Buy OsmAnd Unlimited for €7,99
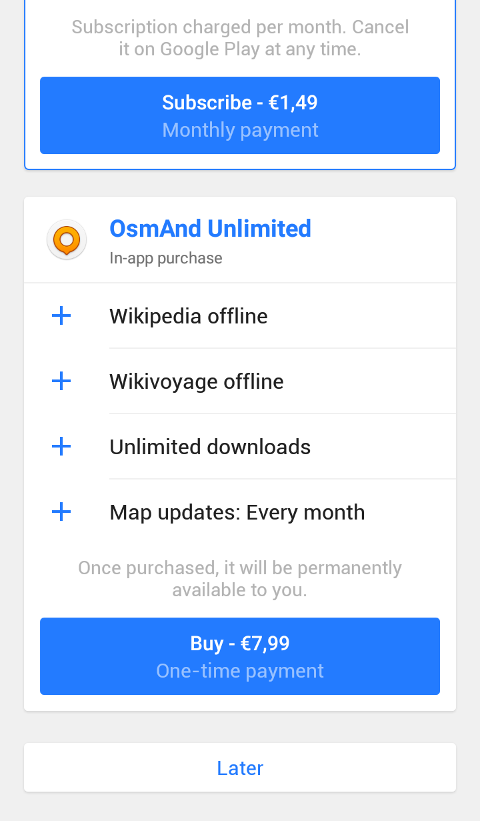 [240, 657]
